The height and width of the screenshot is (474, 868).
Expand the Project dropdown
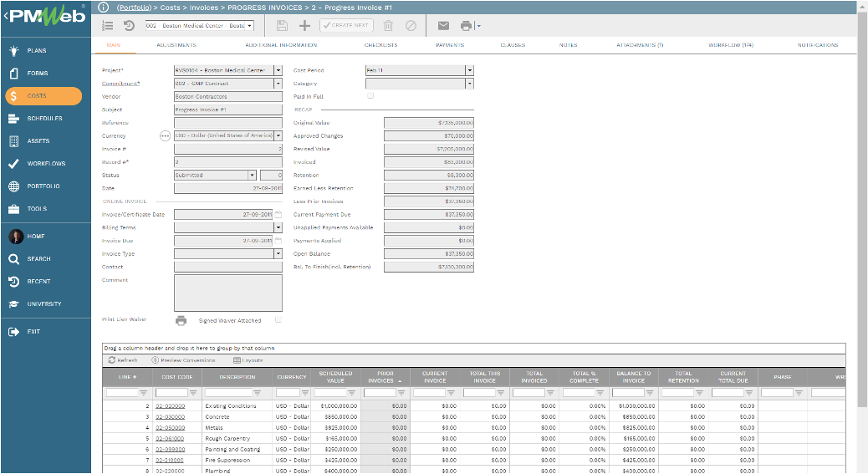point(278,70)
